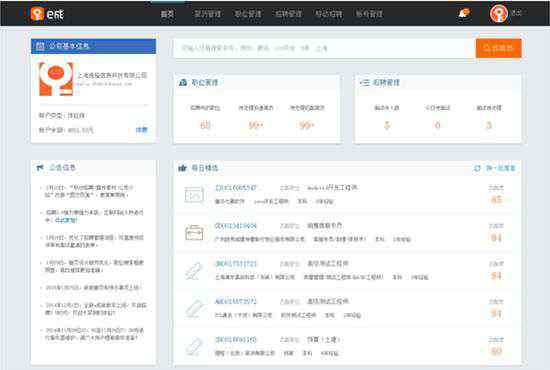Viewport: 550px width, 370px height.
Task: Click the job count 63 in 职位管理
Action: click(x=205, y=125)
